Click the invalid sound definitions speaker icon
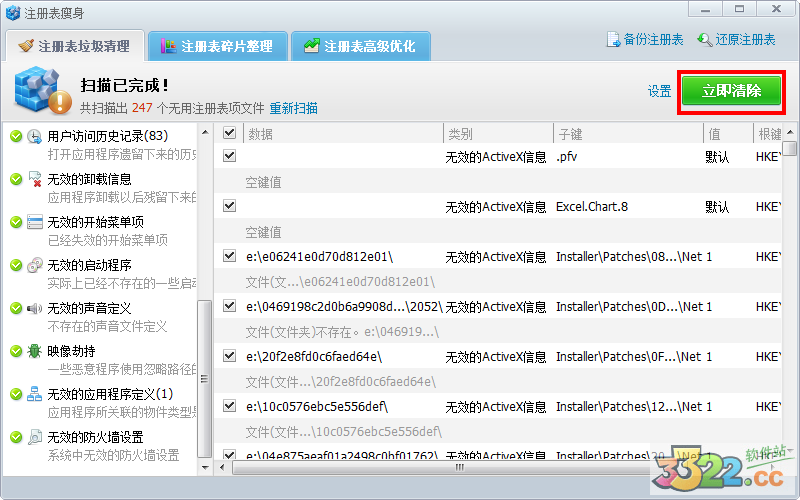This screenshot has height=500, width=800. click(34, 308)
